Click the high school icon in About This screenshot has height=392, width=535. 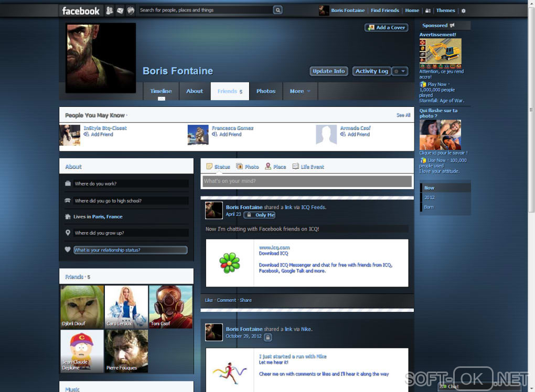[68, 200]
